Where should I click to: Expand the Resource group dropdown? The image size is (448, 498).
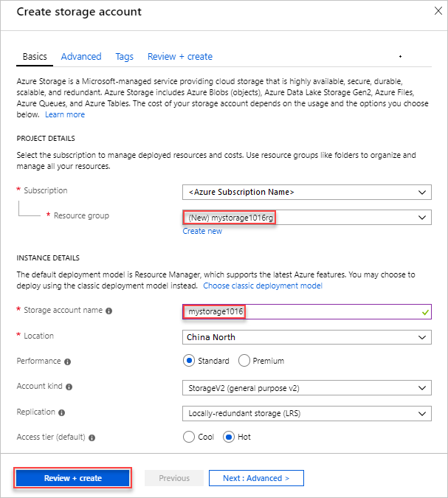[306, 218]
